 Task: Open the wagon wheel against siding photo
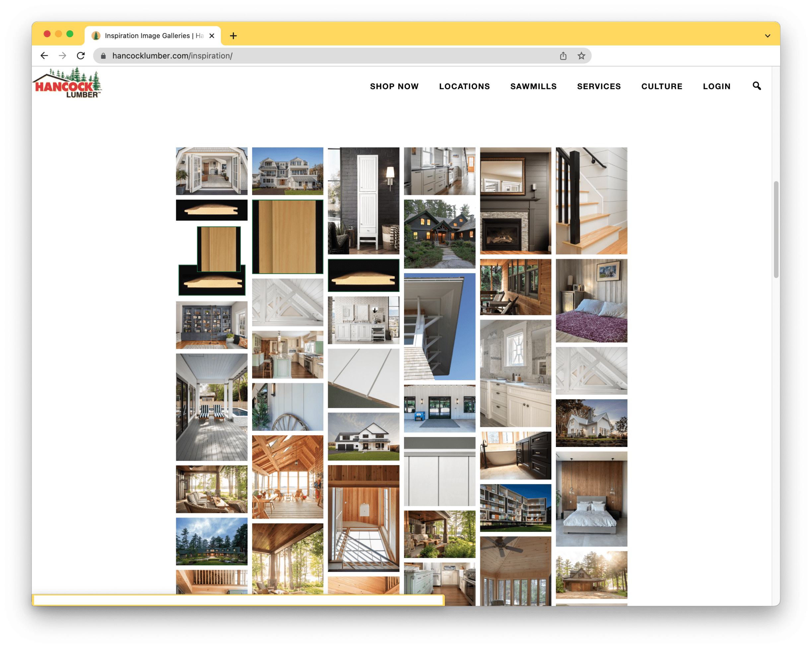pos(287,406)
